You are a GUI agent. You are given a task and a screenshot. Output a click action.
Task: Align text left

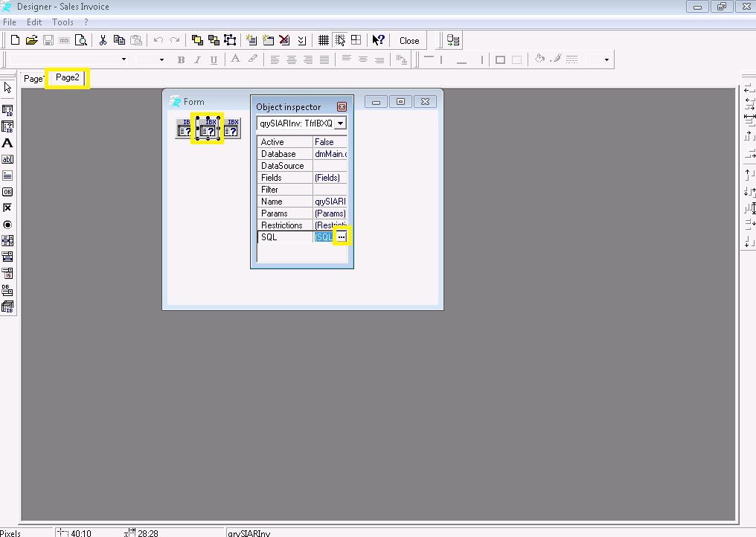[x=275, y=60]
